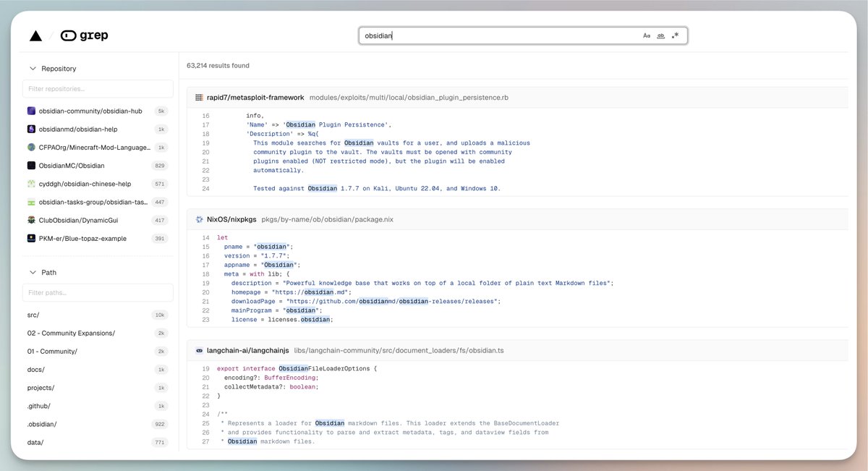The width and height of the screenshot is (868, 471).
Task: Select obsidian-tasks-group avatar icon
Action: click(32, 202)
